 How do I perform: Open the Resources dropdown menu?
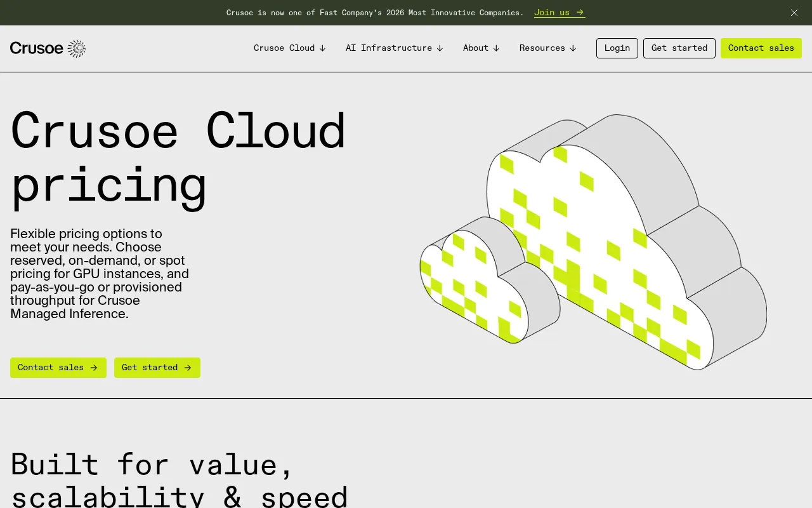click(548, 48)
